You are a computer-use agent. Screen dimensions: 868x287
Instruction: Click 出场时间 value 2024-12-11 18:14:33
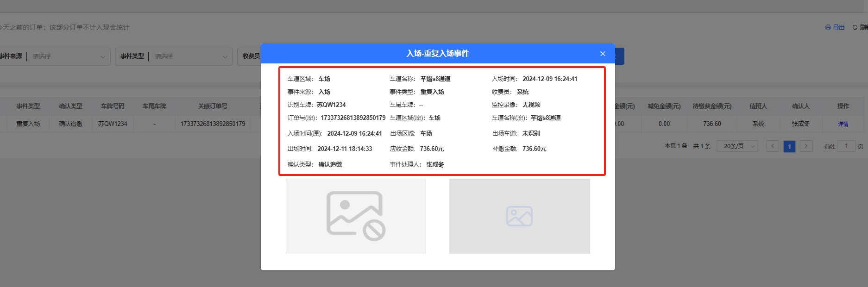(345, 149)
